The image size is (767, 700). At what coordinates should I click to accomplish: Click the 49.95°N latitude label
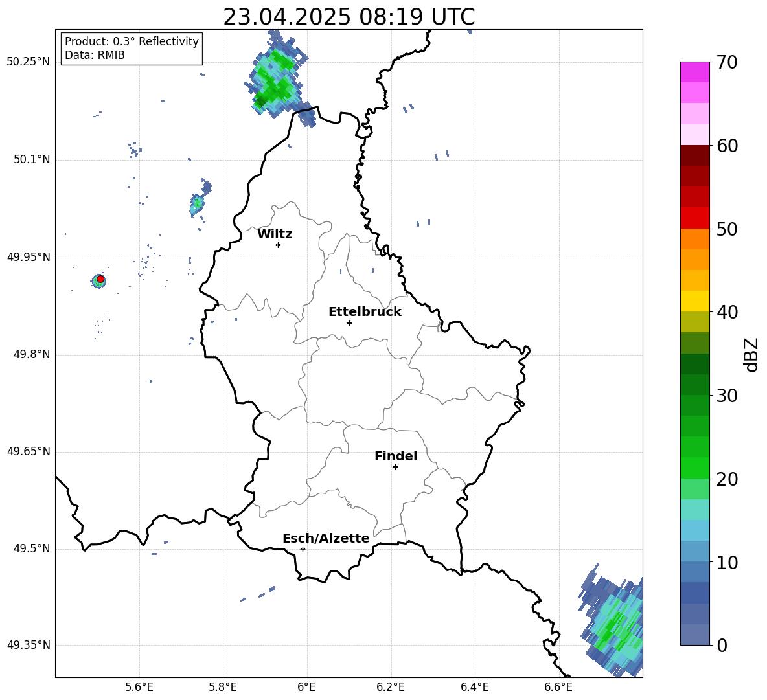tap(29, 257)
